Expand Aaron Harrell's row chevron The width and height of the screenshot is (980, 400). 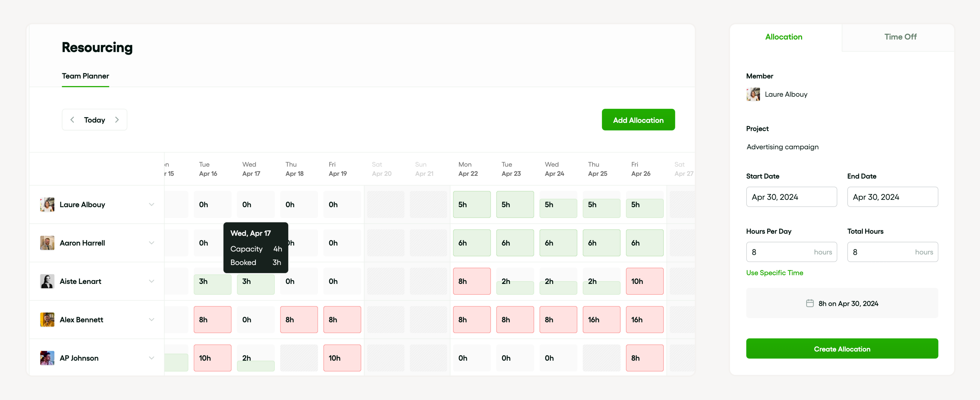click(151, 243)
